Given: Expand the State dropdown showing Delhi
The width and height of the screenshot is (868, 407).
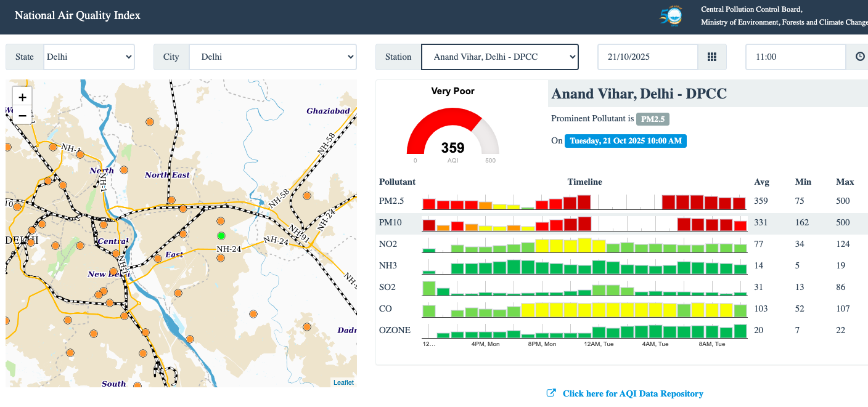Looking at the screenshot, I should tap(89, 57).
